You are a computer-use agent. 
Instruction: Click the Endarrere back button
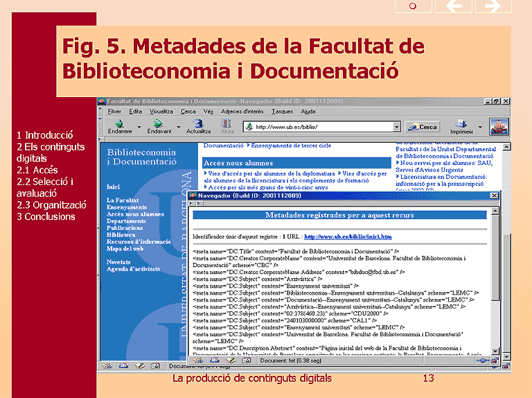pos(119,126)
